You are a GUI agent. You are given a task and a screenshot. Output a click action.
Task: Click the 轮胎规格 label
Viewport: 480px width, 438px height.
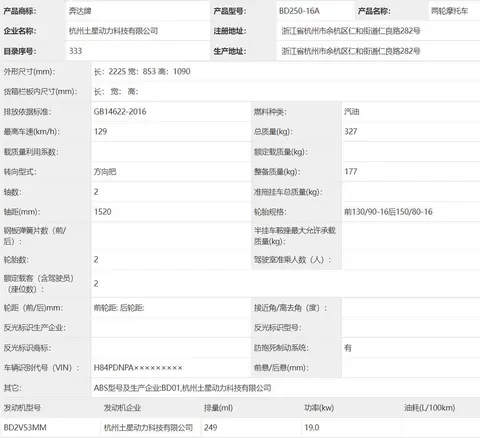[x=270, y=212]
